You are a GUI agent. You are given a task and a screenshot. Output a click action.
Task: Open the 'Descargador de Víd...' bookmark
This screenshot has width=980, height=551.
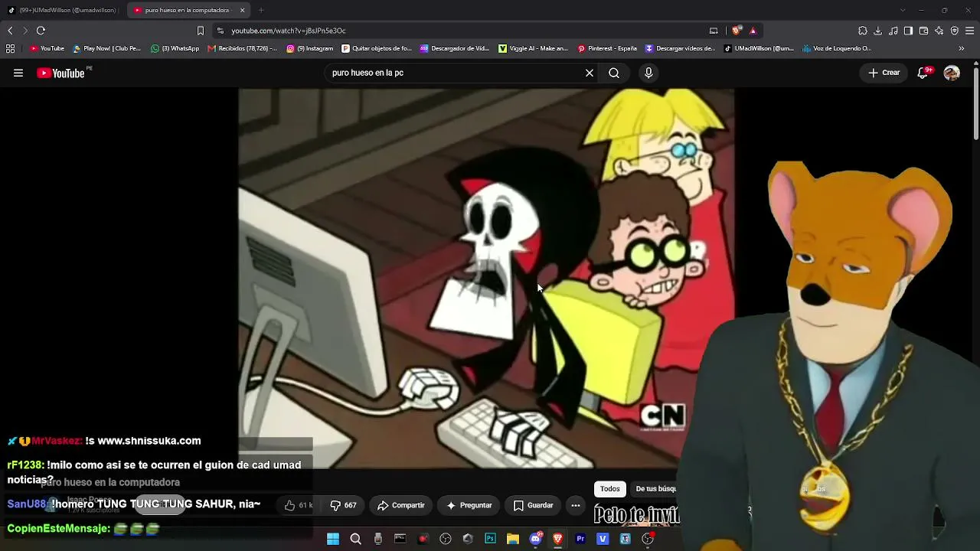pos(455,48)
